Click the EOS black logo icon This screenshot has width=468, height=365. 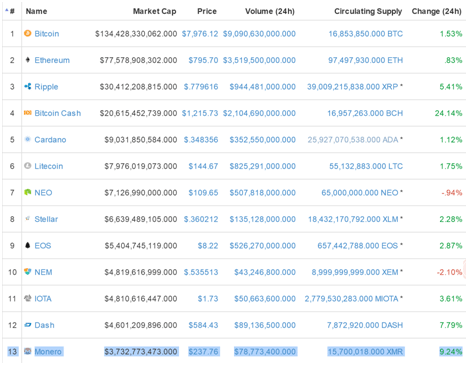[x=28, y=245]
